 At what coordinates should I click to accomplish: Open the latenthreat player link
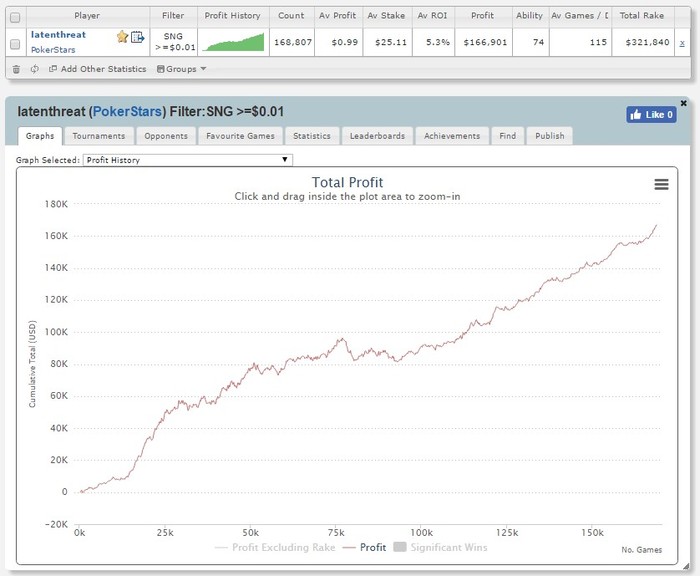pos(58,35)
